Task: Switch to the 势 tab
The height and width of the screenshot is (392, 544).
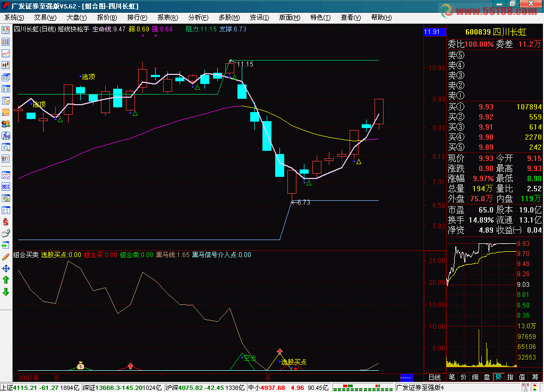Action: (x=498, y=378)
